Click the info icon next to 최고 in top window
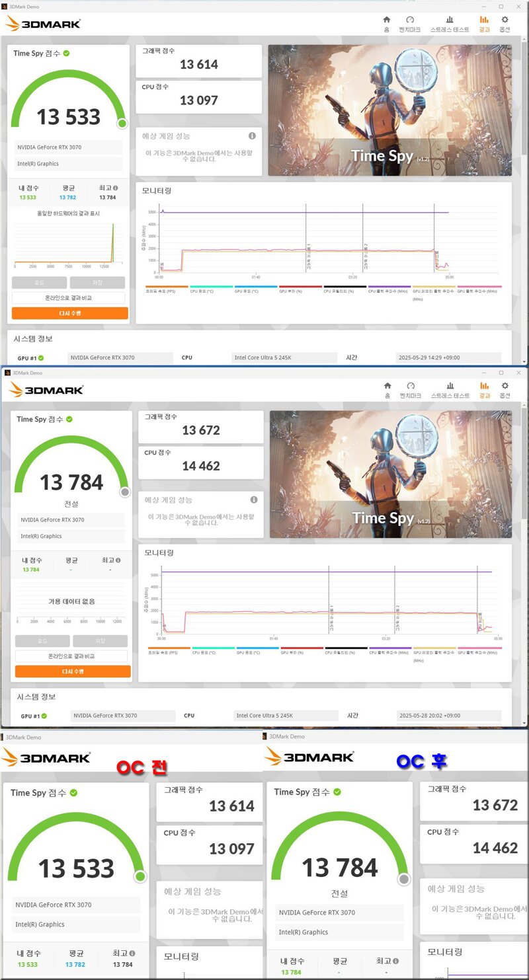This screenshot has height=980, width=529. click(x=116, y=188)
